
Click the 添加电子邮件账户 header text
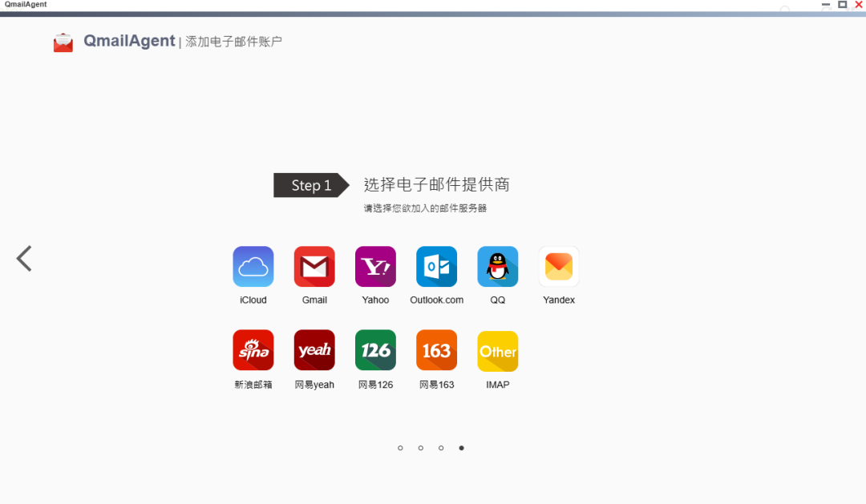233,42
